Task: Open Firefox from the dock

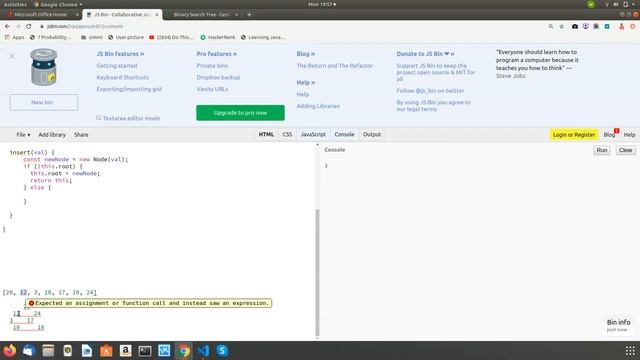Action: click(x=9, y=351)
